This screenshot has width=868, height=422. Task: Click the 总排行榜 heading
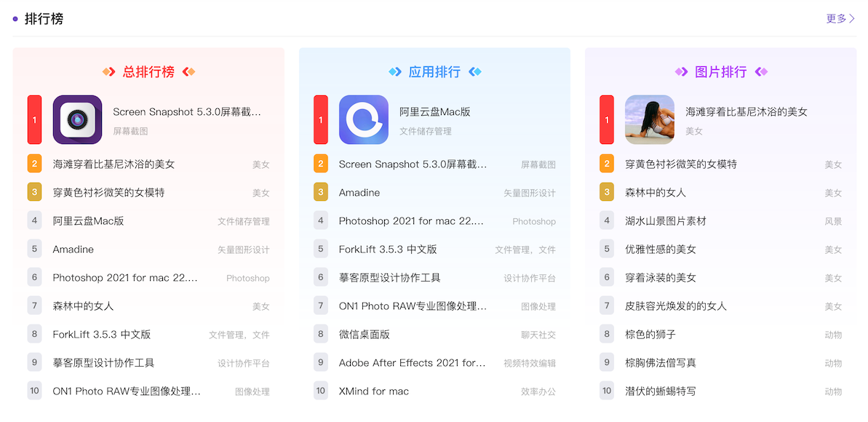coord(148,72)
